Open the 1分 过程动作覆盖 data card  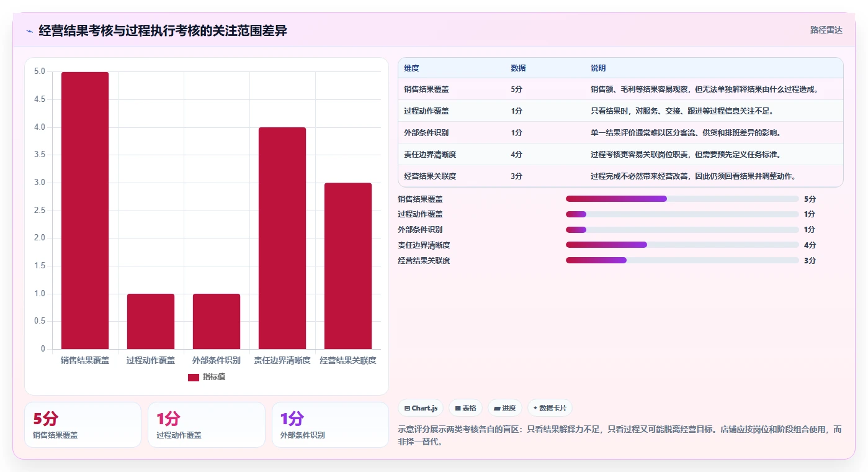click(206, 425)
